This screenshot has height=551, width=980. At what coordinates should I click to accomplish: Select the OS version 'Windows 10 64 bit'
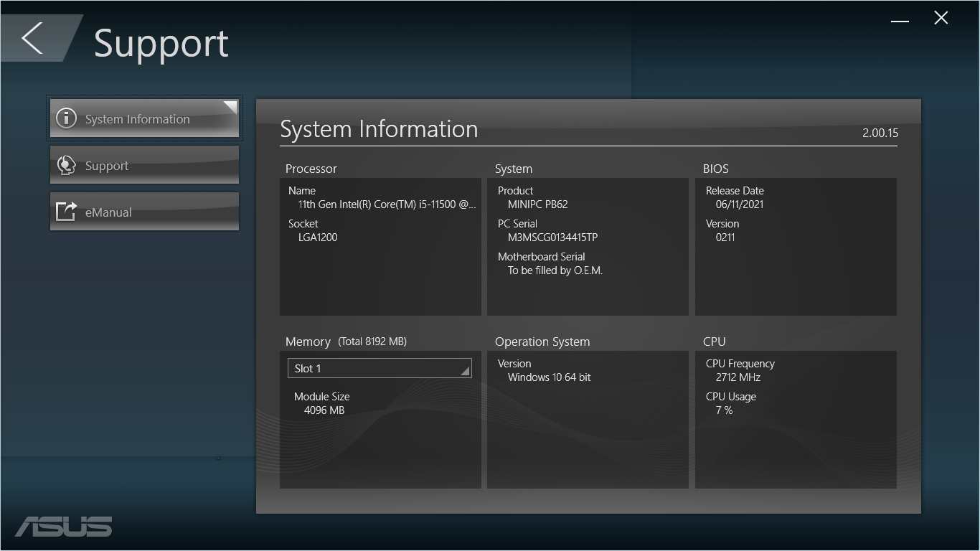(x=550, y=377)
